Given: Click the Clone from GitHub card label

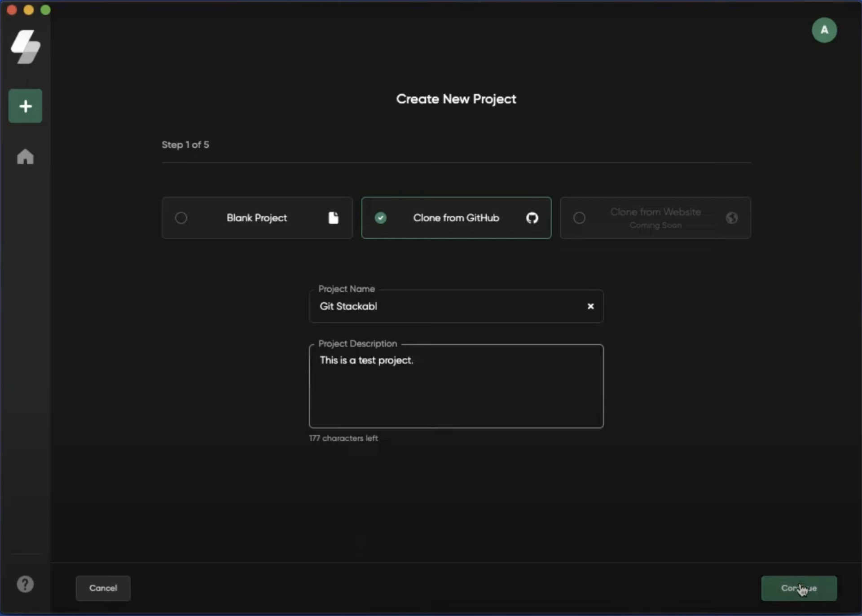Looking at the screenshot, I should (x=456, y=218).
